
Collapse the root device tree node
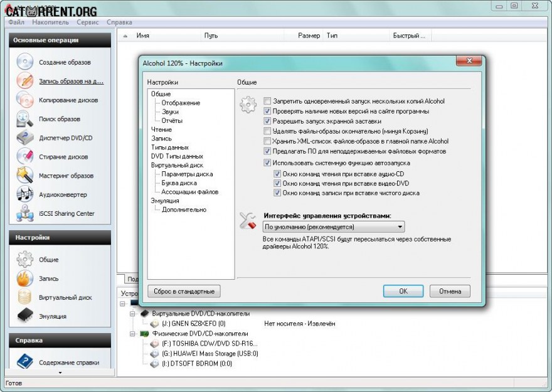(123, 304)
